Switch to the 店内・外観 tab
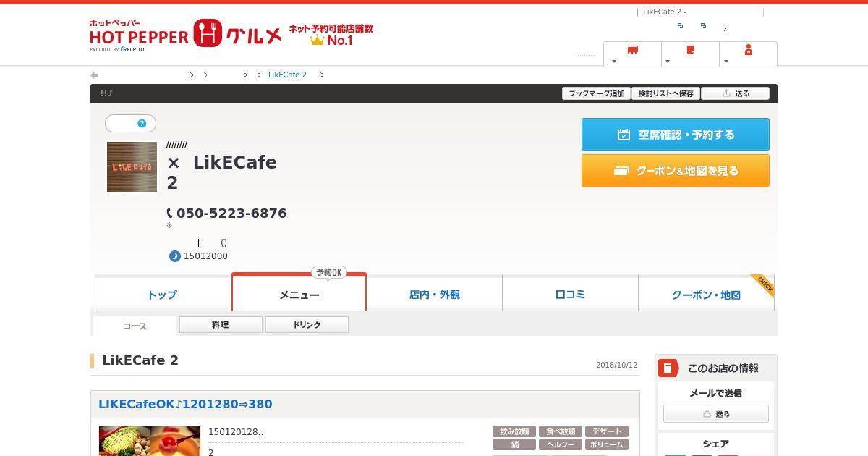Image resolution: width=868 pixels, height=456 pixels. (434, 294)
